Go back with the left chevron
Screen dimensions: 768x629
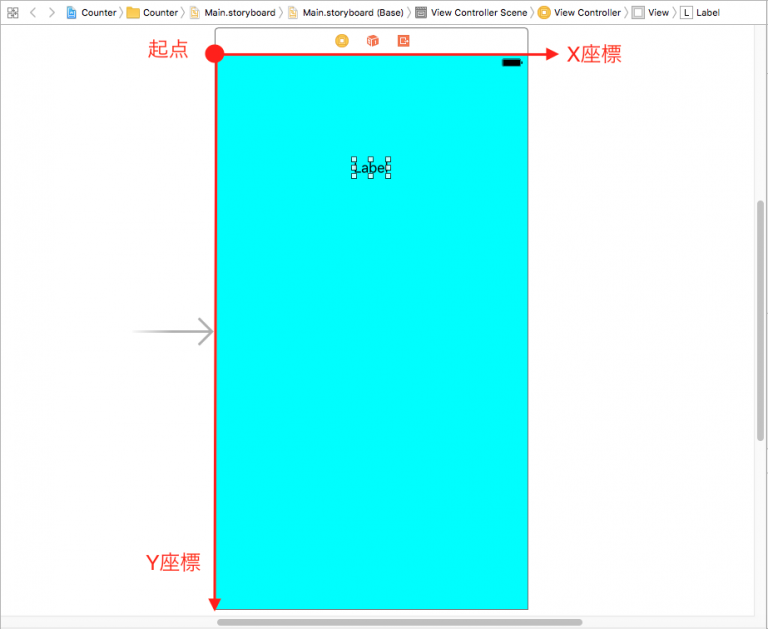pyautogui.click(x=33, y=13)
